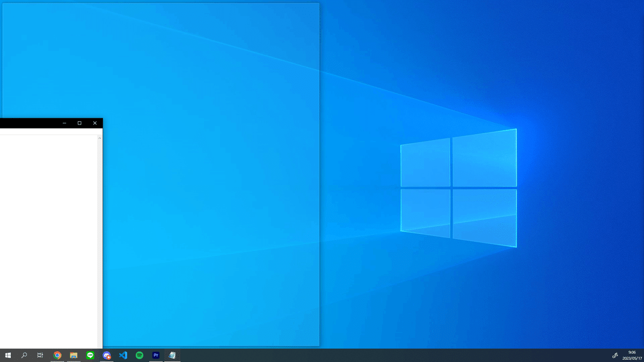Close the partially visible white window

(95, 123)
